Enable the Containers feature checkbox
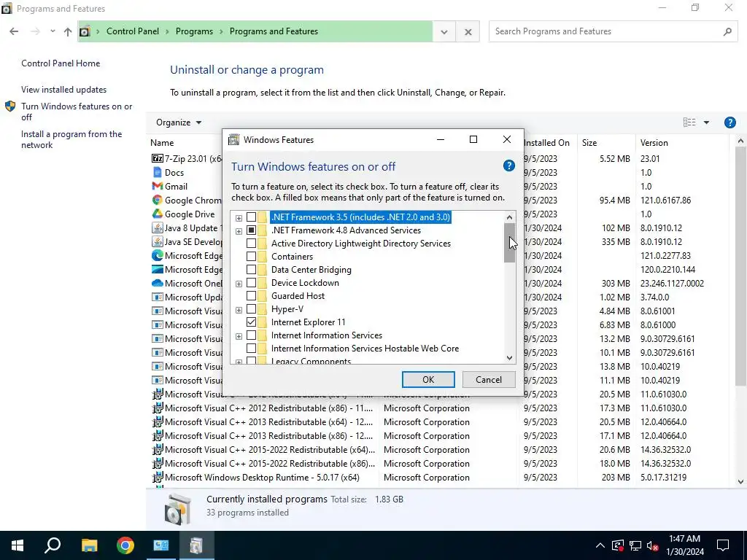This screenshot has width=747, height=560. (x=251, y=256)
